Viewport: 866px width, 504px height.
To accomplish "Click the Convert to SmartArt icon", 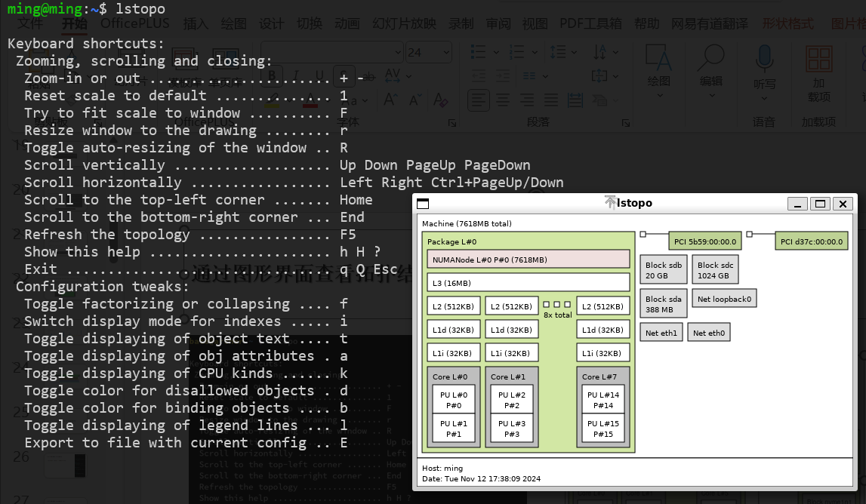I will point(599,100).
